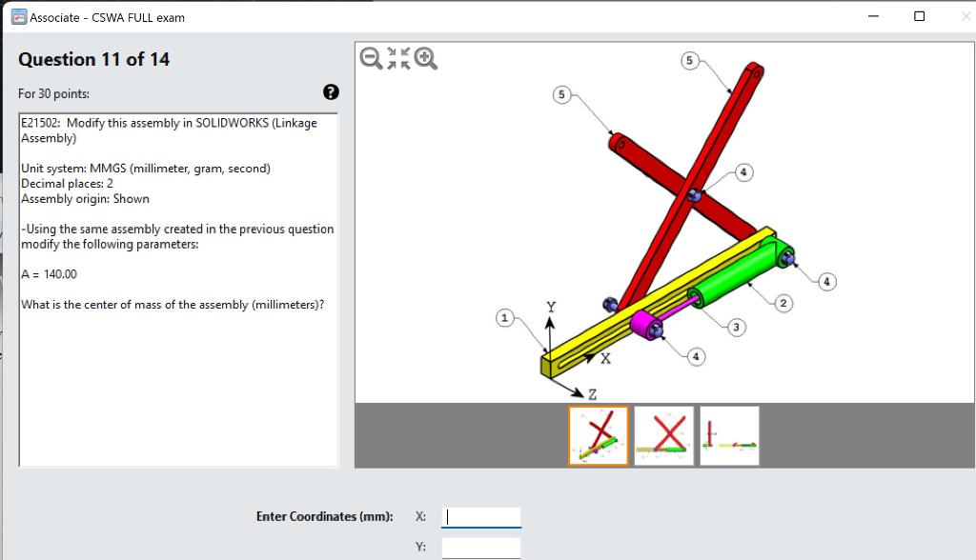Click the center of mass question text
Image resolution: width=976 pixels, height=560 pixels.
(x=173, y=305)
